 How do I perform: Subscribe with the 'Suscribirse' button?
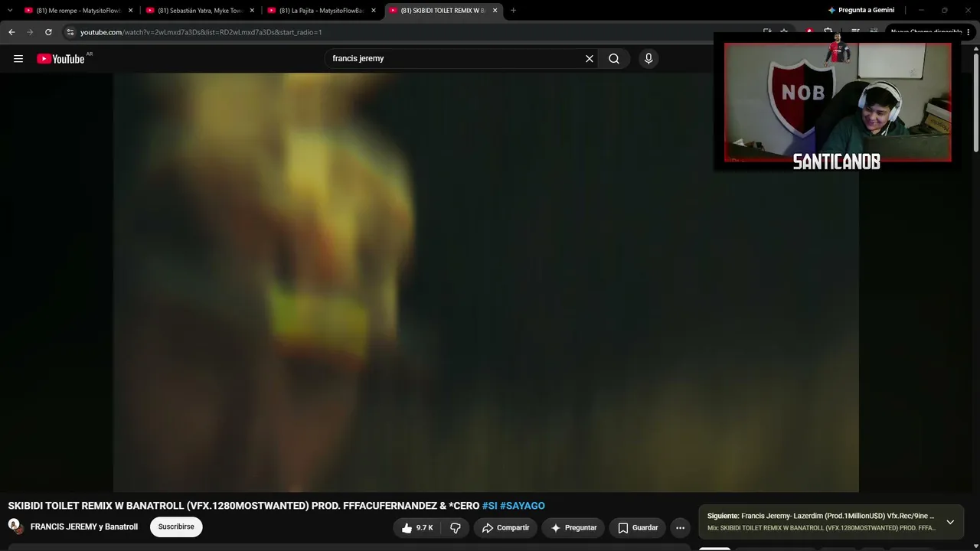[176, 527]
